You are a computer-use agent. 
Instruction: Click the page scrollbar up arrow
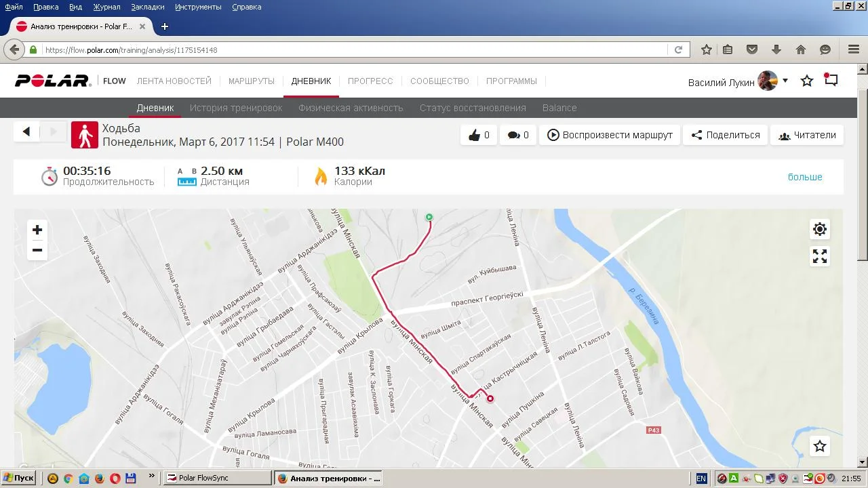[863, 69]
